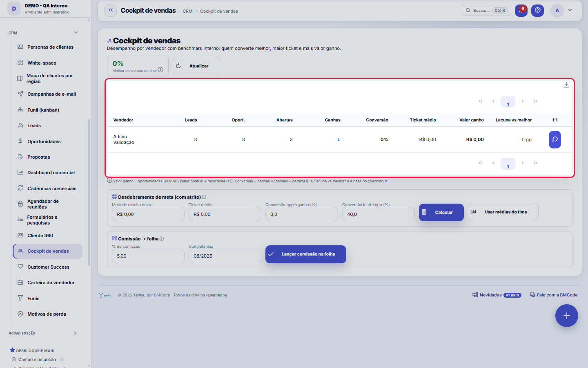Click the DEMO workspace avatar D
Screen dimensions: 588x368
pyautogui.click(x=14, y=9)
